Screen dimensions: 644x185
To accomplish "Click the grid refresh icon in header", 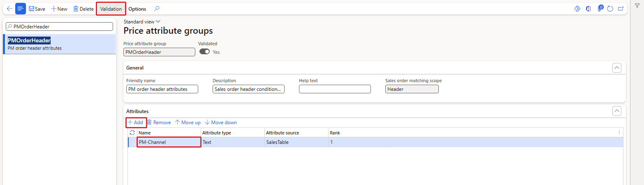I will pos(132,133).
